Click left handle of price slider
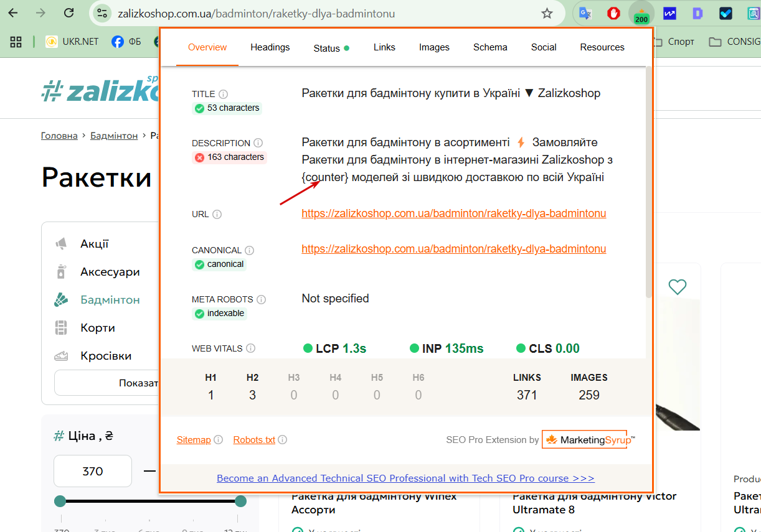The height and width of the screenshot is (532, 761). [60, 501]
